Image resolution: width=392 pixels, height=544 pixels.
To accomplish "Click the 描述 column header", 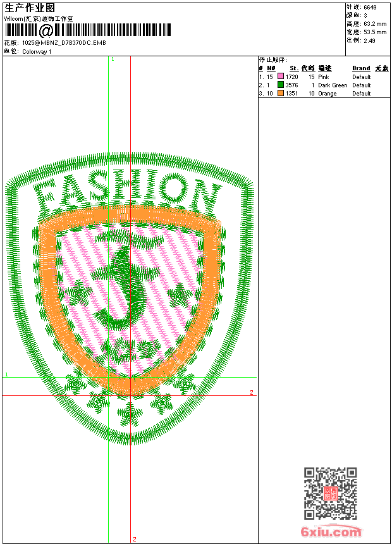I will pyautogui.click(x=325, y=68).
